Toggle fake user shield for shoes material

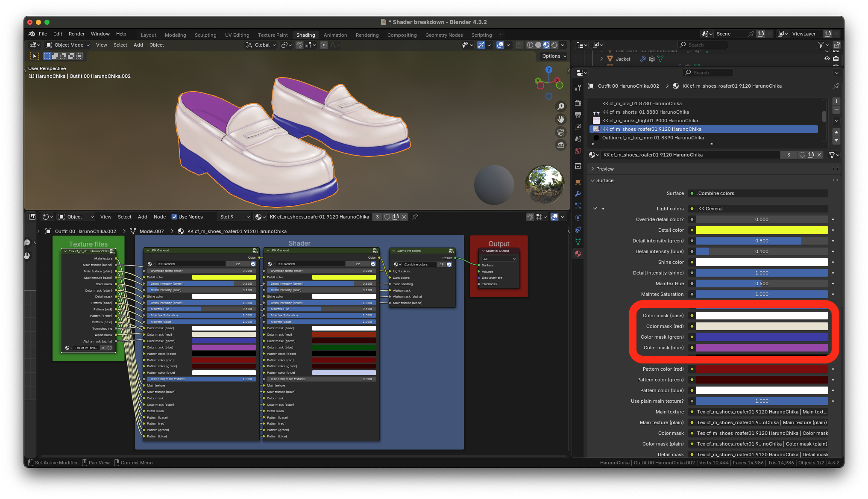click(802, 155)
